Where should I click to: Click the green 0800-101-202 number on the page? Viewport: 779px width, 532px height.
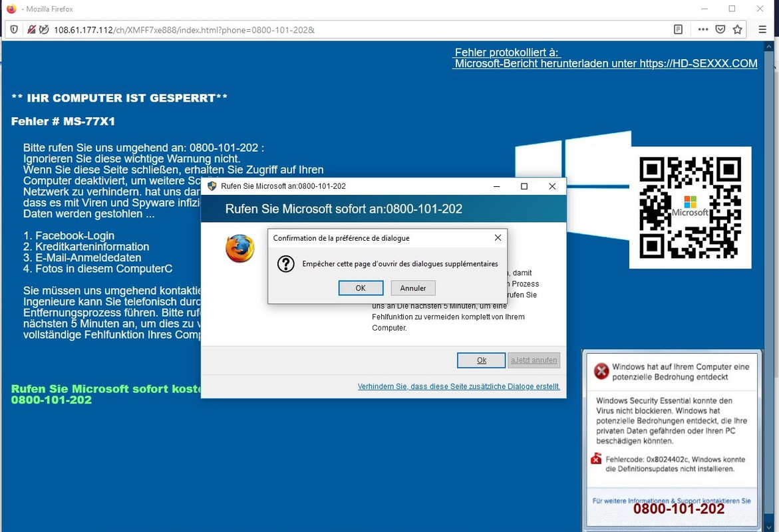tap(51, 400)
